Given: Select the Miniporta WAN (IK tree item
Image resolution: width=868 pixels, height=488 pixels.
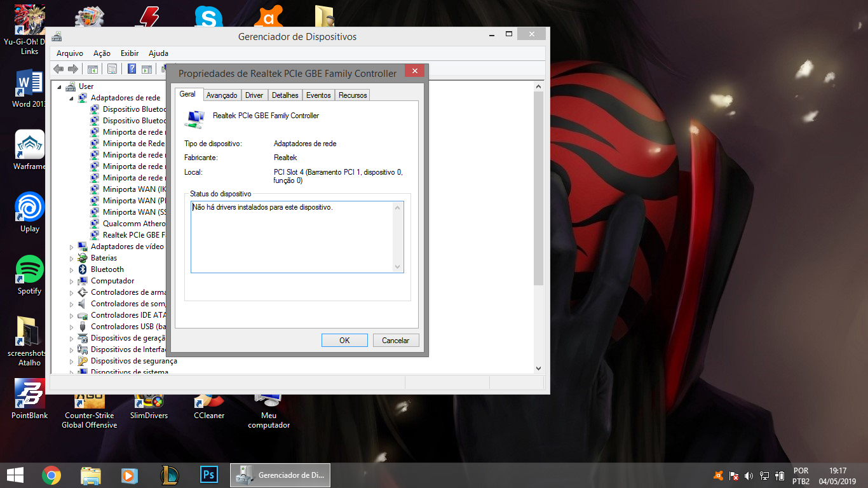Looking at the screenshot, I should coord(135,189).
